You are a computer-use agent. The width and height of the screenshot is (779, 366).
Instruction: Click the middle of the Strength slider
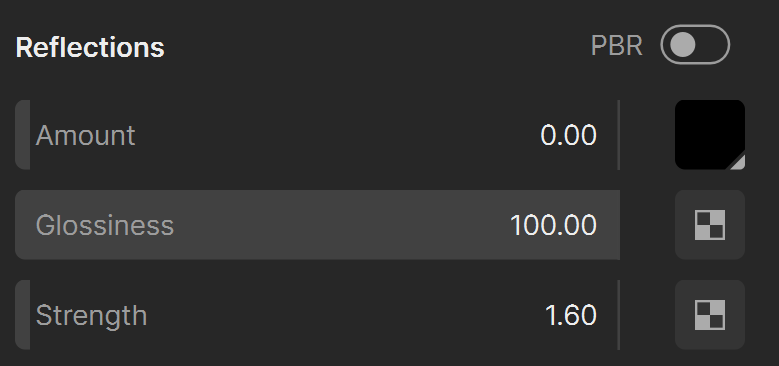[317, 315]
